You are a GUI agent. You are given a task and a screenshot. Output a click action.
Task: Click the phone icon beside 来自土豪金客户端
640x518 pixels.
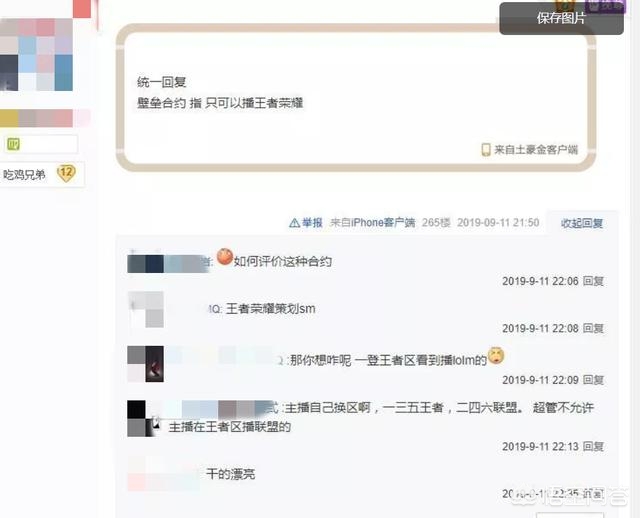pyautogui.click(x=486, y=150)
